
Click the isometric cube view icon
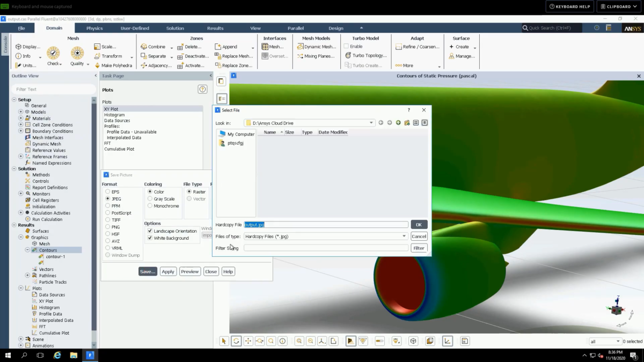pyautogui.click(x=413, y=341)
